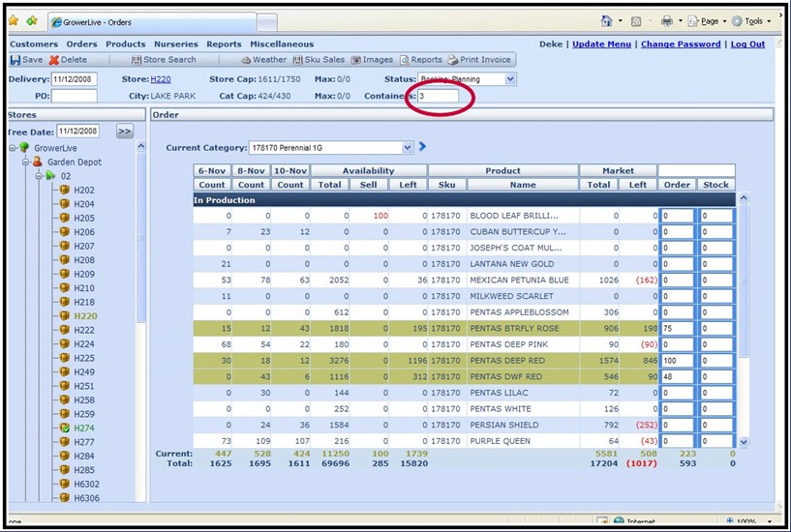Open the Weather tool

pos(264,60)
